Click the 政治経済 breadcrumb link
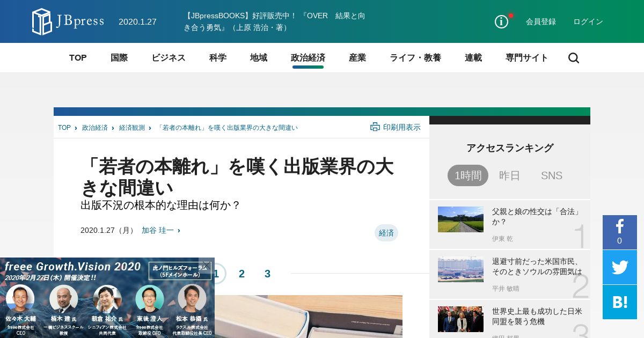 (95, 128)
